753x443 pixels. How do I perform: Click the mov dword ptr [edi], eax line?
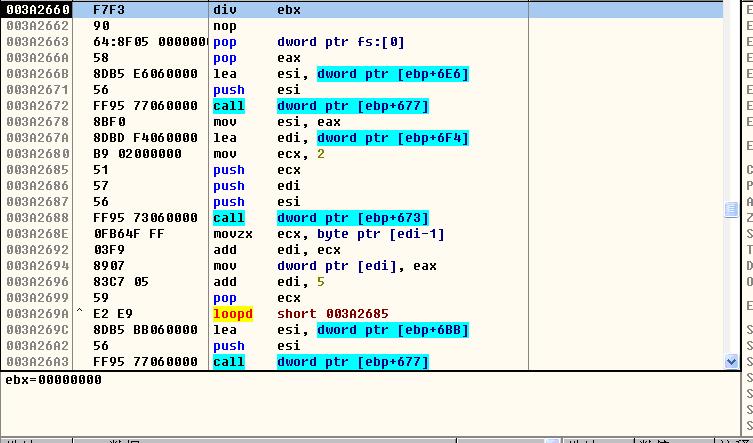click(x=320, y=266)
